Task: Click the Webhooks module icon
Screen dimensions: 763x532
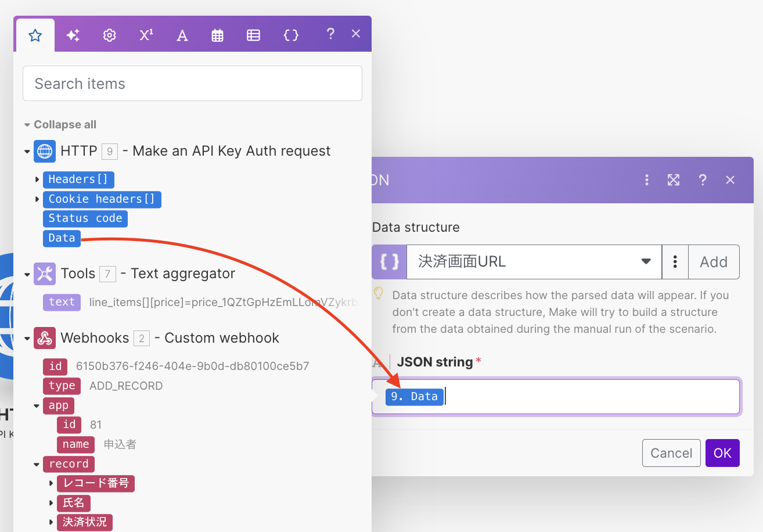Action: (45, 338)
